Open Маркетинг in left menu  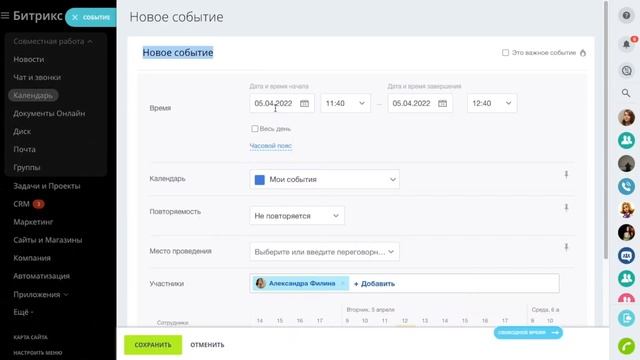33,222
